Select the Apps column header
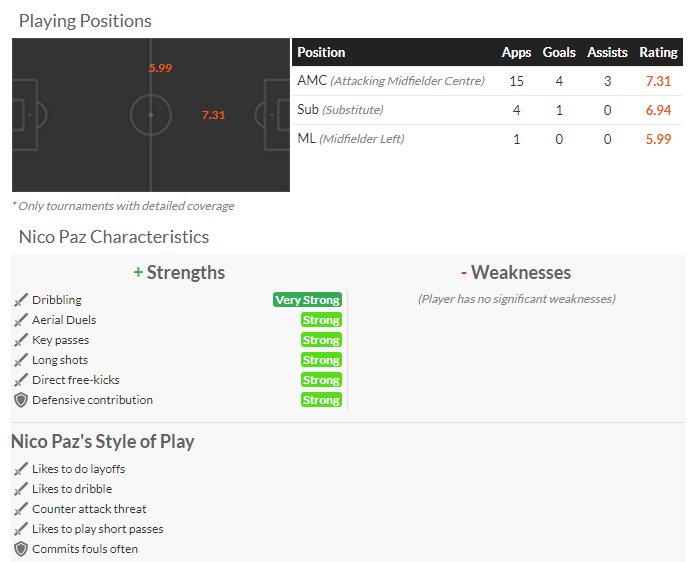This screenshot has height=562, width=697. click(x=516, y=52)
